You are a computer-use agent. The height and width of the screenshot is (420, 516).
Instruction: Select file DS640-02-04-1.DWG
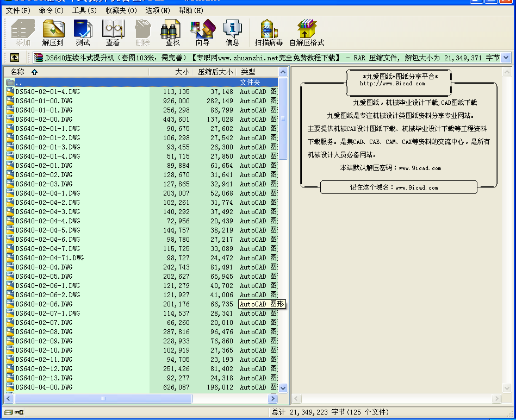48,193
